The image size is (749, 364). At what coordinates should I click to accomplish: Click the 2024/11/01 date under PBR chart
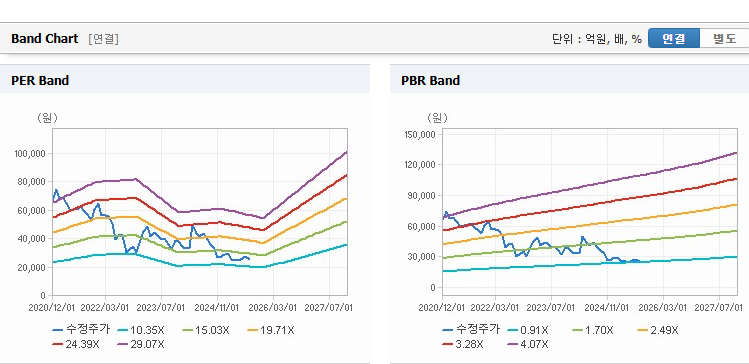607,308
